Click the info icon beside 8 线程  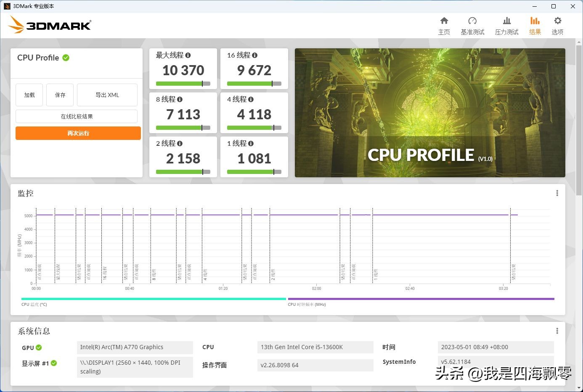180,99
